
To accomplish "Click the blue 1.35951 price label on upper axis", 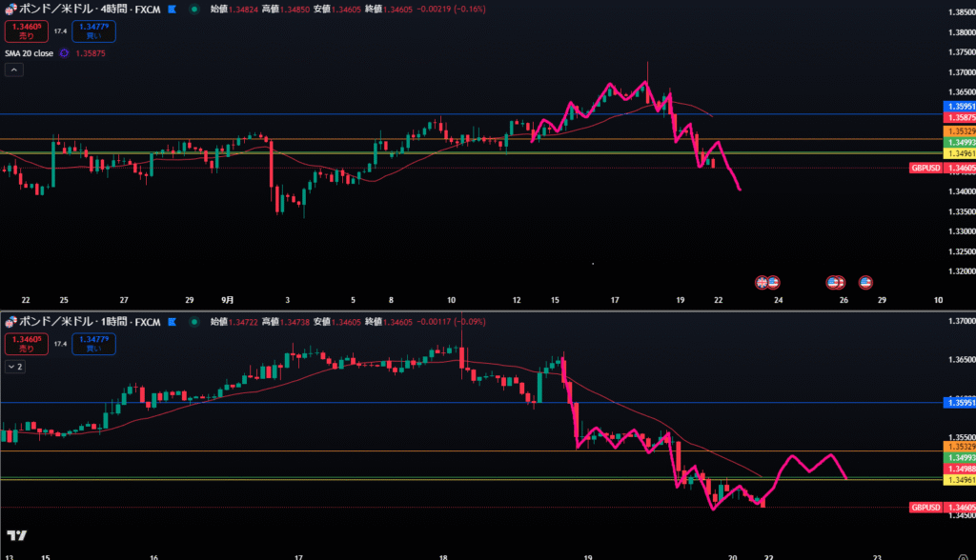I will 958,106.
